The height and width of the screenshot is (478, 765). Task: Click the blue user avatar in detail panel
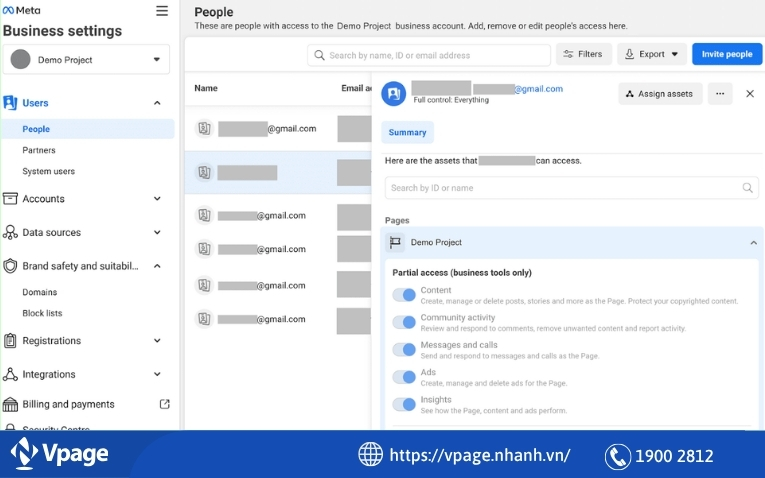pyautogui.click(x=394, y=94)
